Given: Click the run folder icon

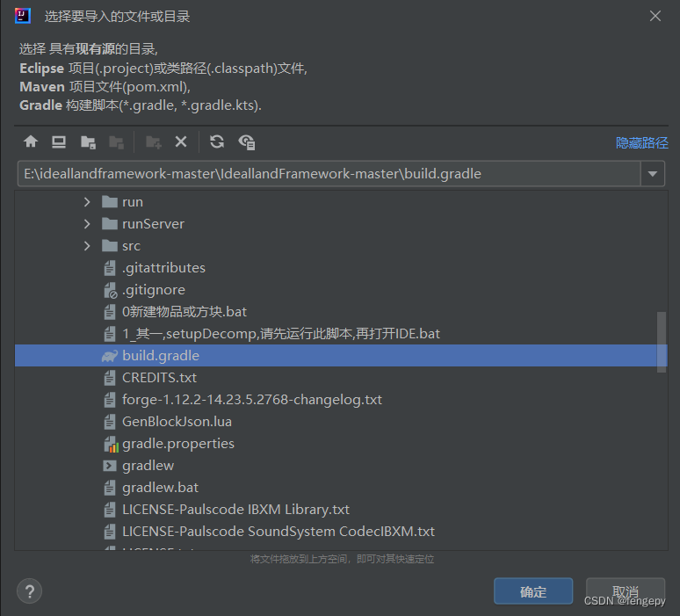Looking at the screenshot, I should (110, 202).
